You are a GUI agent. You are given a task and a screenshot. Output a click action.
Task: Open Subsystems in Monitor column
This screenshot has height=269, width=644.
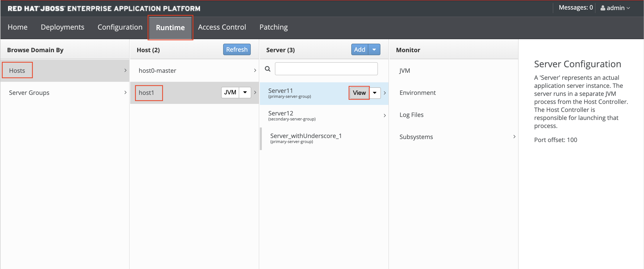pyautogui.click(x=454, y=137)
